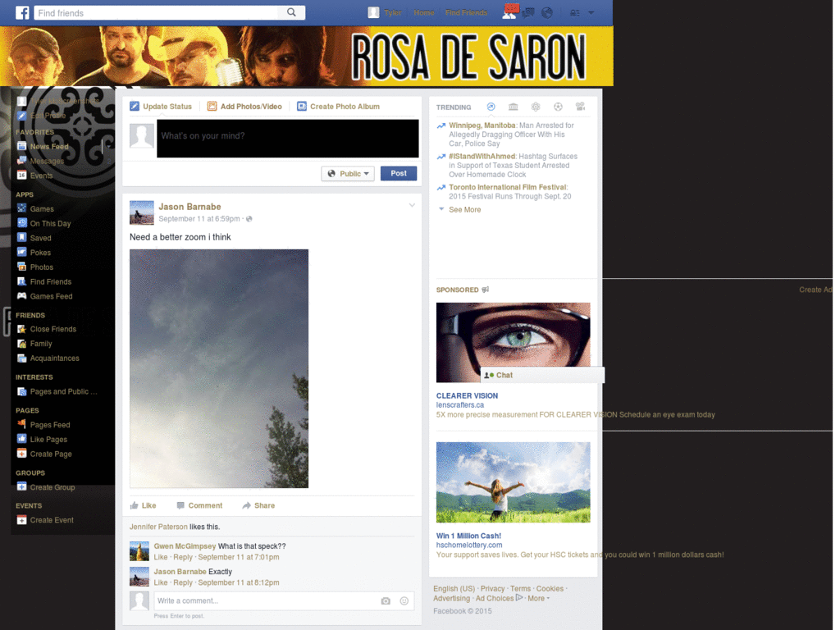Screen dimensions: 840x630
Task: Open the sky photo in the post
Action: [x=219, y=368]
